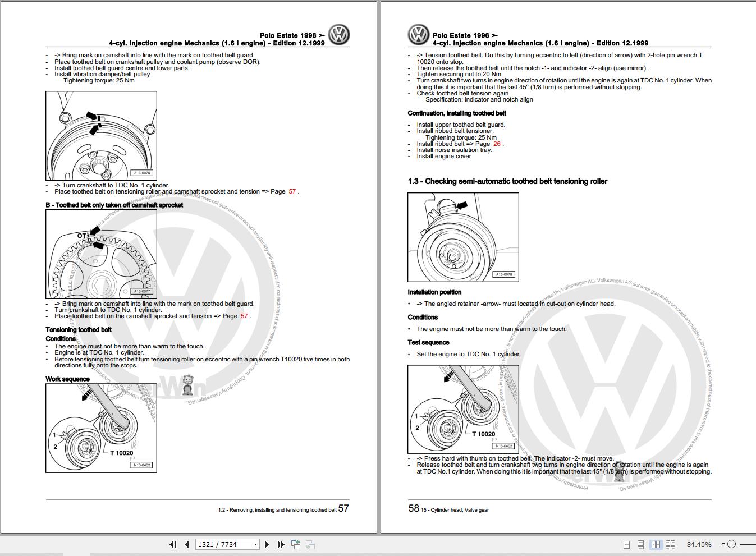Click page number 57 in left footer

tap(343, 508)
